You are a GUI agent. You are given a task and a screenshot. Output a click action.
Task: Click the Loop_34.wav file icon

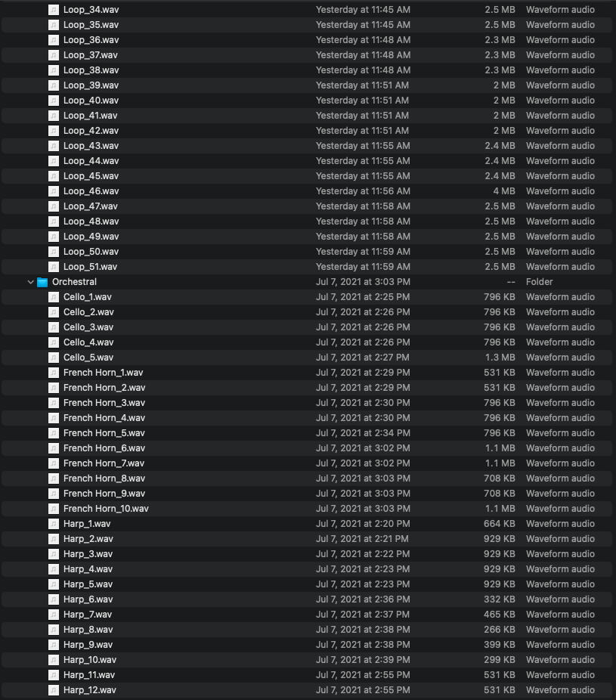point(54,10)
